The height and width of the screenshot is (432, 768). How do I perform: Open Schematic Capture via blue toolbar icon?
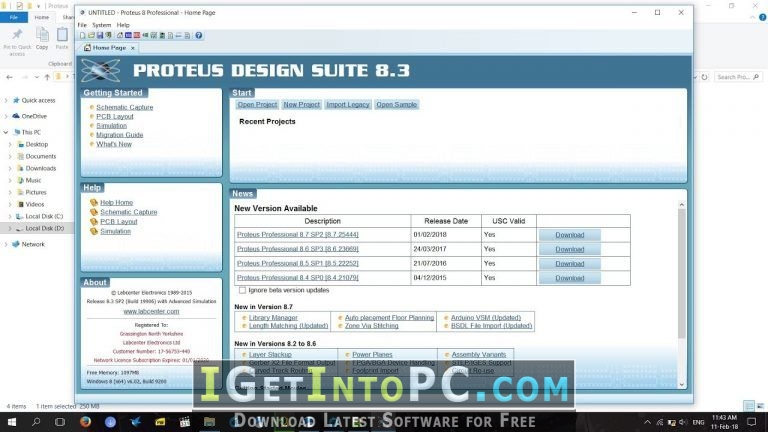point(128,35)
